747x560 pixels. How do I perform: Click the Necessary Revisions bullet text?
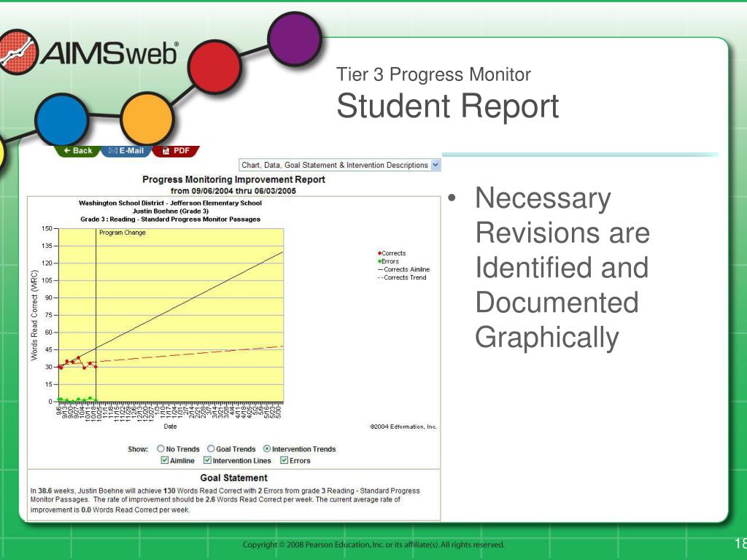(562, 268)
